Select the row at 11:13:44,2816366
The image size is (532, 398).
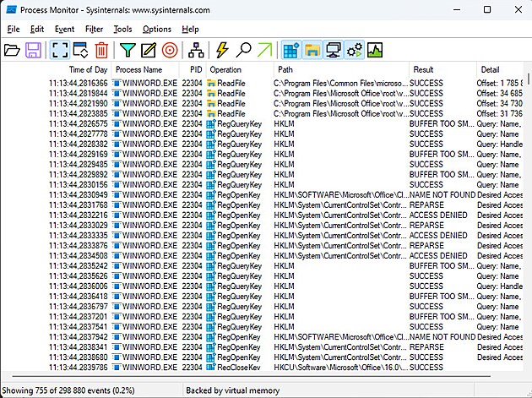coord(262,83)
